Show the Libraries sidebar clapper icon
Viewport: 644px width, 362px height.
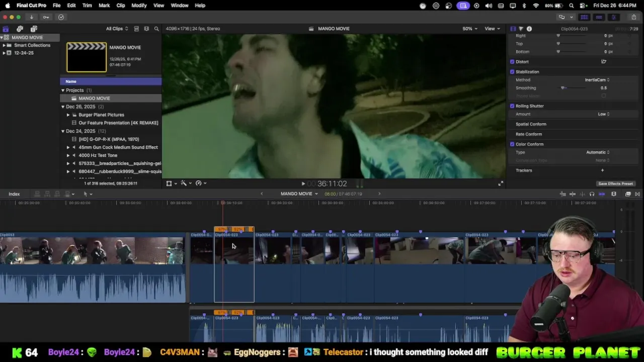(x=6, y=29)
